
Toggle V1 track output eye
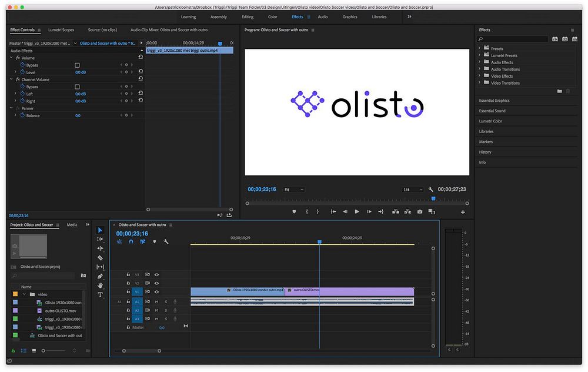click(x=156, y=292)
